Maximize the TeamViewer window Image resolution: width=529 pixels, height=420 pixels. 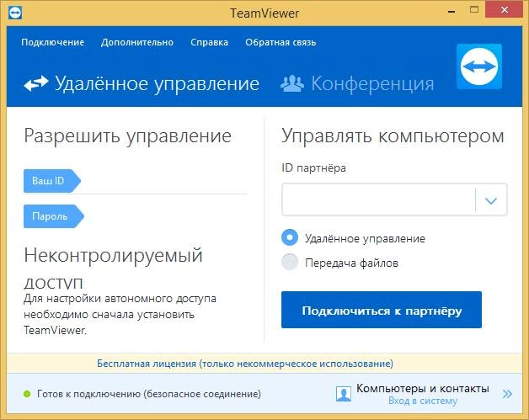point(474,10)
